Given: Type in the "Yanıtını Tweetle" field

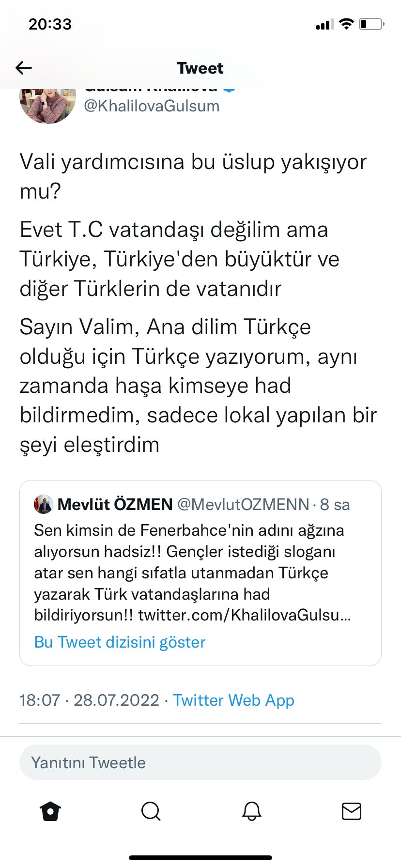Looking at the screenshot, I should point(200,762).
